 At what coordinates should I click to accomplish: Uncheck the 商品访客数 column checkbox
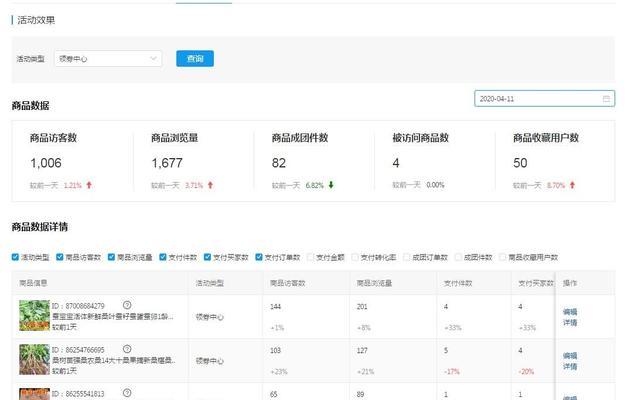tap(60, 257)
